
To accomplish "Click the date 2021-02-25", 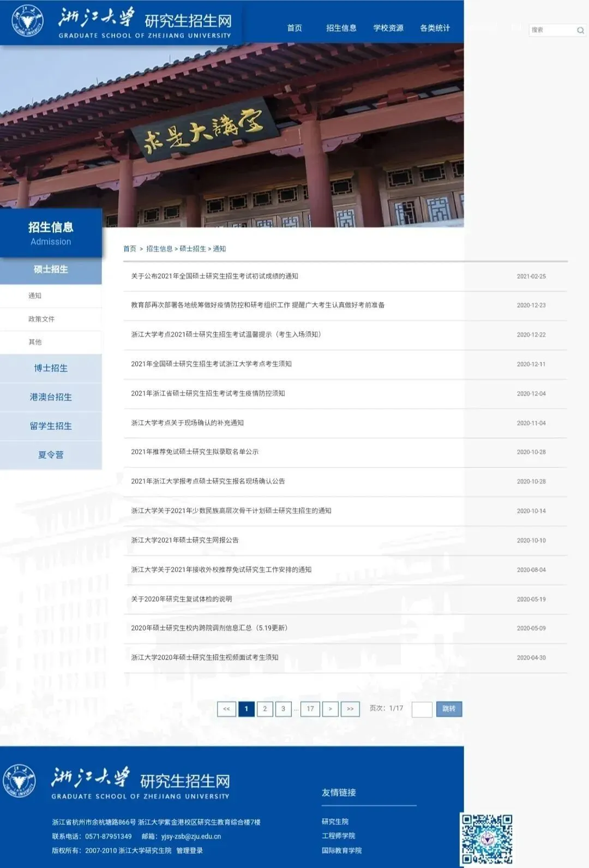I will tap(531, 277).
